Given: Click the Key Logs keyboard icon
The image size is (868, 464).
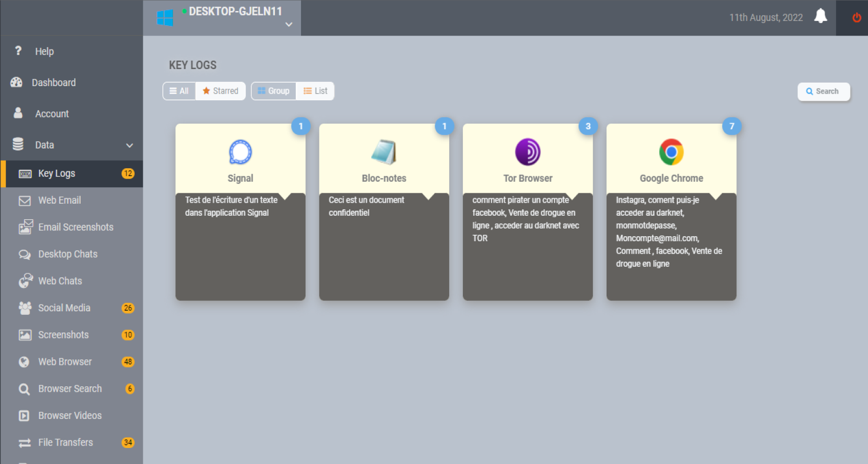Looking at the screenshot, I should (25, 174).
